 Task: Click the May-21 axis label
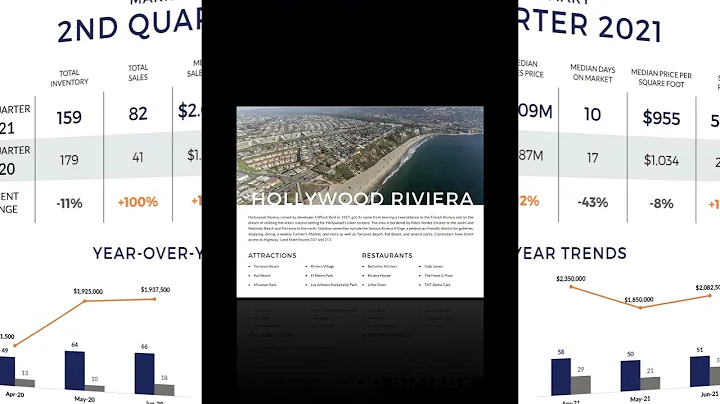[640, 399]
